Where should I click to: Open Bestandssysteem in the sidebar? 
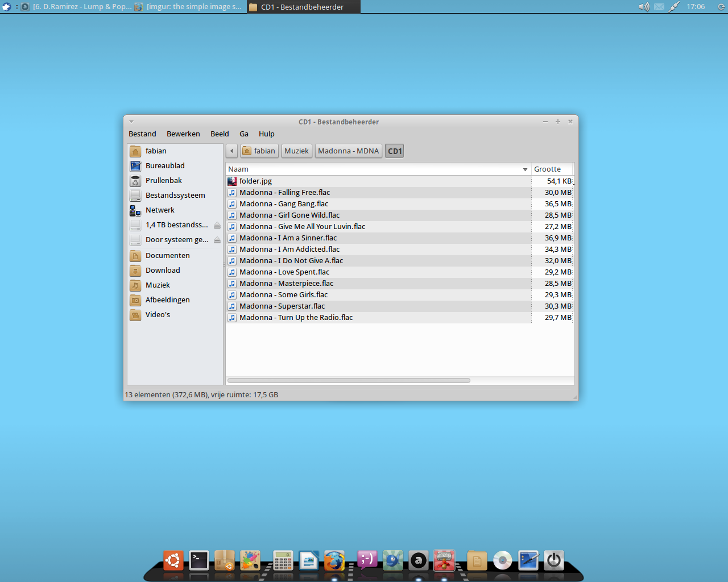tap(175, 196)
